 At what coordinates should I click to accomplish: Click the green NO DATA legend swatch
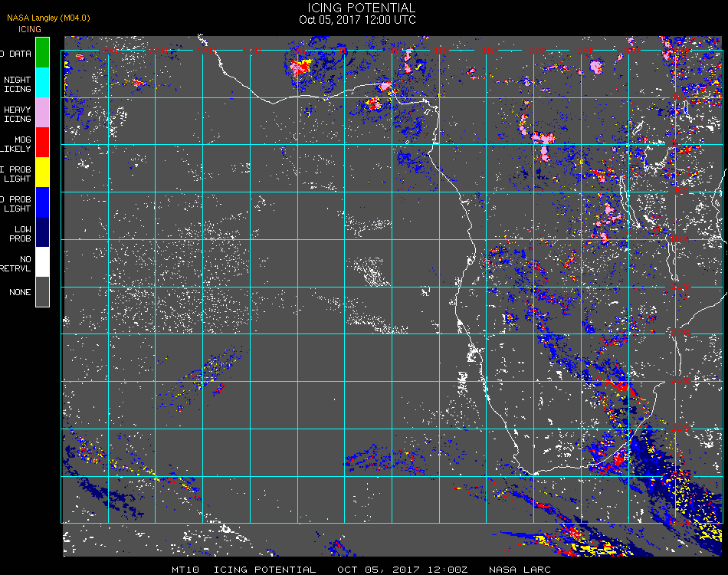42,52
